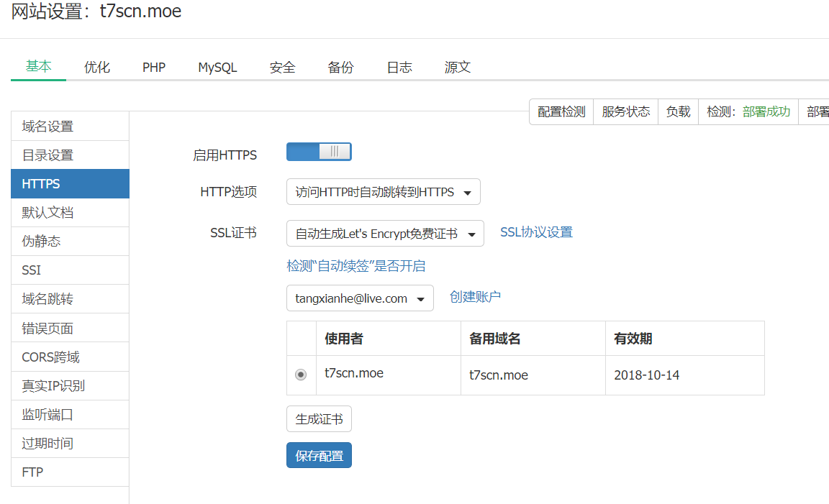The image size is (829, 504).
Task: Switch to the 优化 tab
Action: pos(97,68)
